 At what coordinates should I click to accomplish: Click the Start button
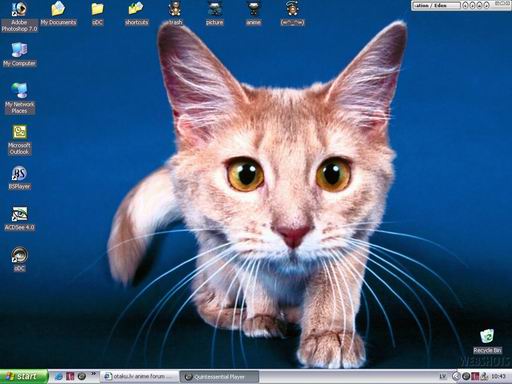pyautogui.click(x=24, y=377)
